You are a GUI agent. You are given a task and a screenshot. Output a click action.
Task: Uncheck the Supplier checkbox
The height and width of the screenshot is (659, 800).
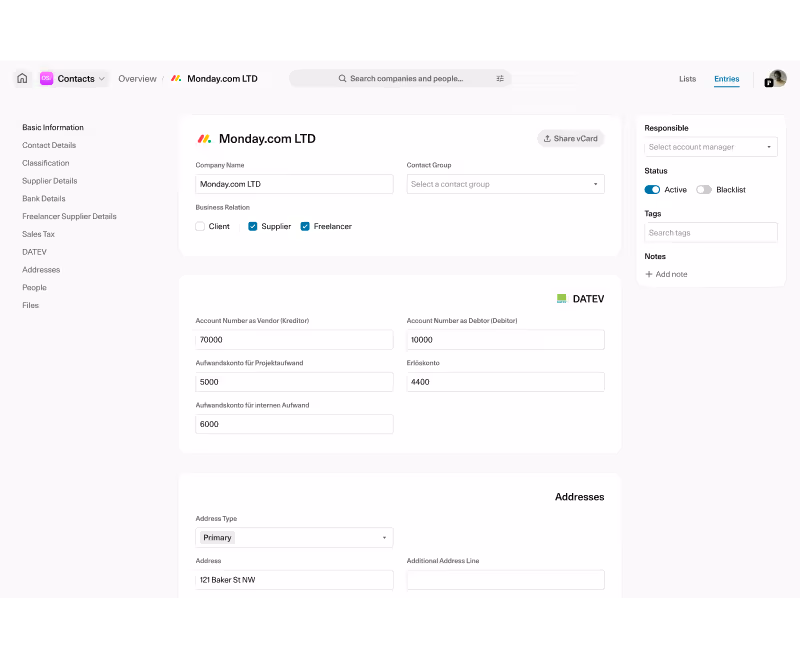pyautogui.click(x=254, y=226)
